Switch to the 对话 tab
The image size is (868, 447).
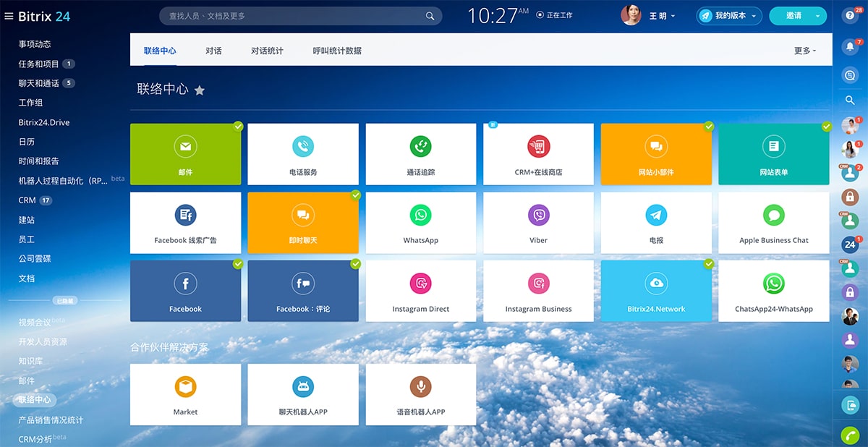point(213,51)
